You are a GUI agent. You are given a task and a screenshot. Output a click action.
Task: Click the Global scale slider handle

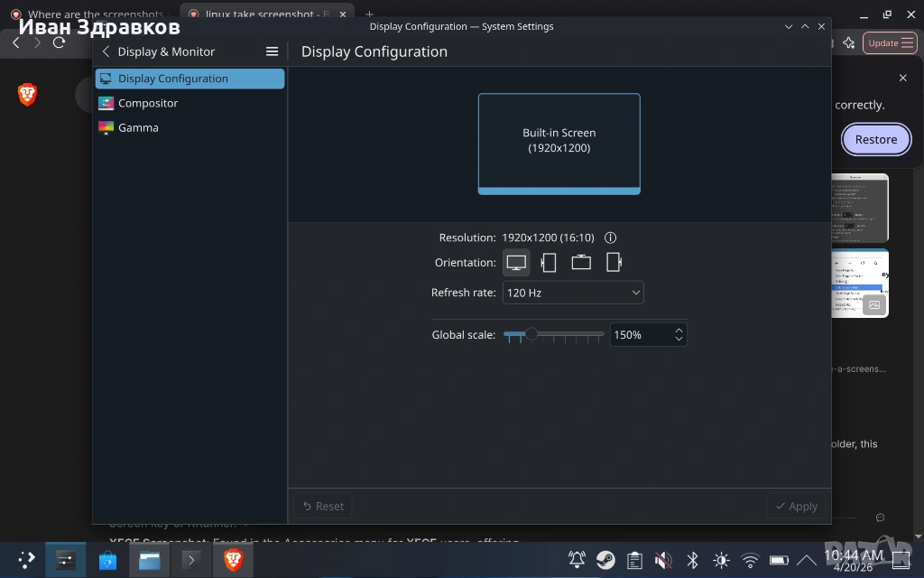tap(531, 334)
